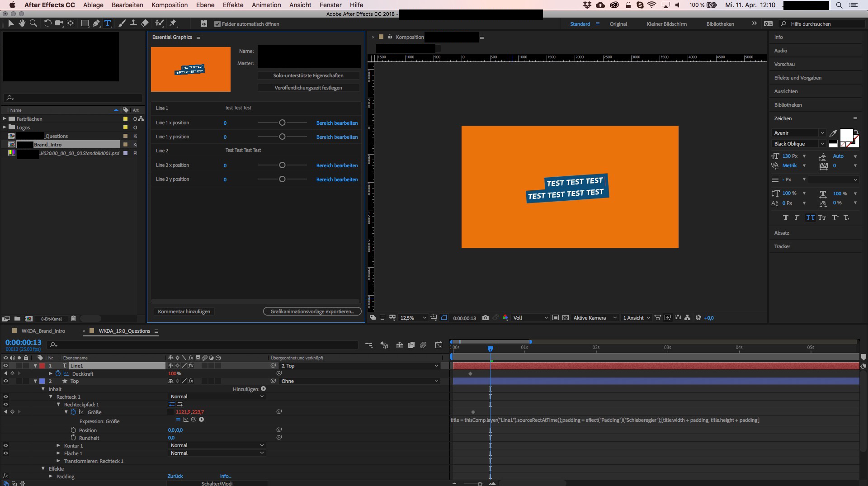Open the Avenir font family dropdown
The height and width of the screenshot is (486, 868).
[823, 132]
